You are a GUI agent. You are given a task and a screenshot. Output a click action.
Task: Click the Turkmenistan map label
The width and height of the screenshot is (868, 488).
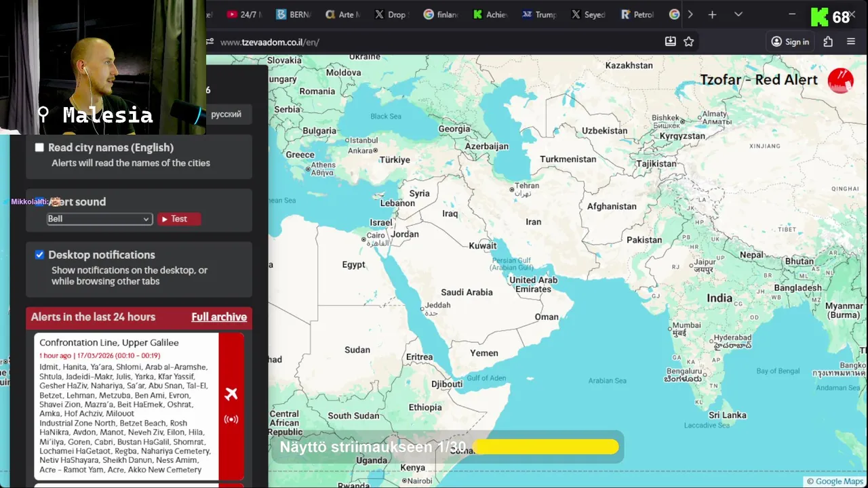(568, 159)
